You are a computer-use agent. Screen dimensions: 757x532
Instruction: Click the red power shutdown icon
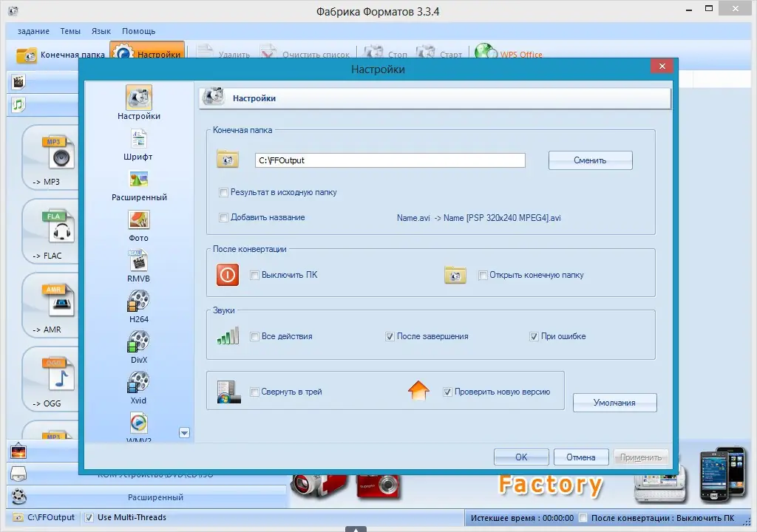coord(228,275)
